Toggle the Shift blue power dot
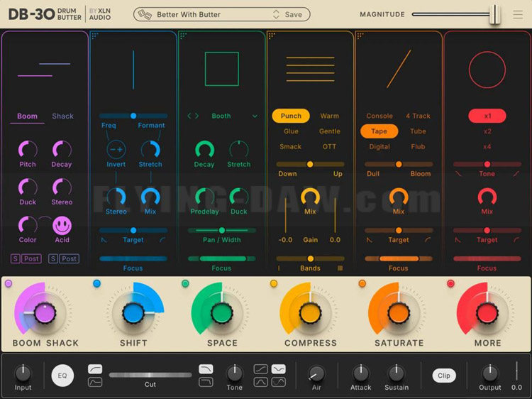532x399 pixels. [x=96, y=283]
